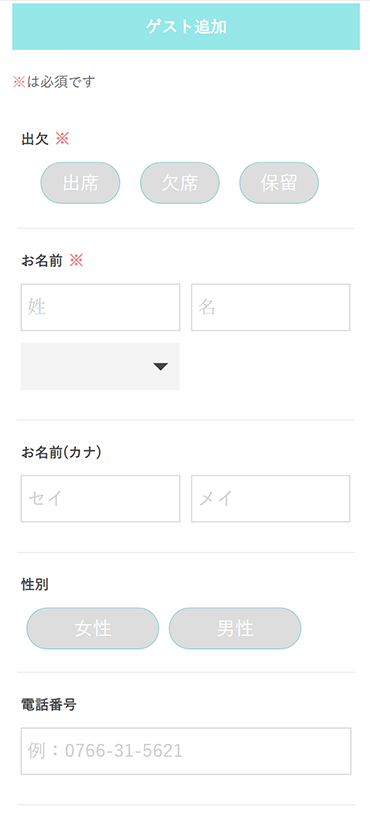Click the ※は必須です notice text

point(54,82)
